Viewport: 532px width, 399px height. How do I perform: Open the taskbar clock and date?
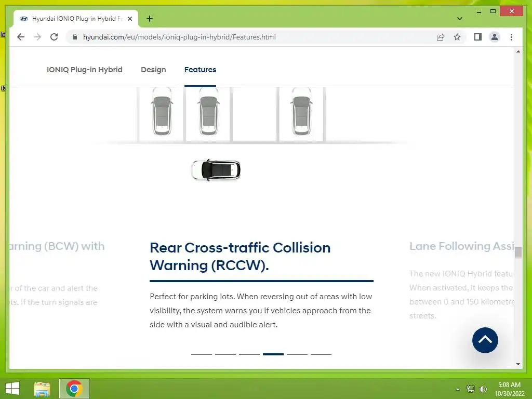point(509,389)
